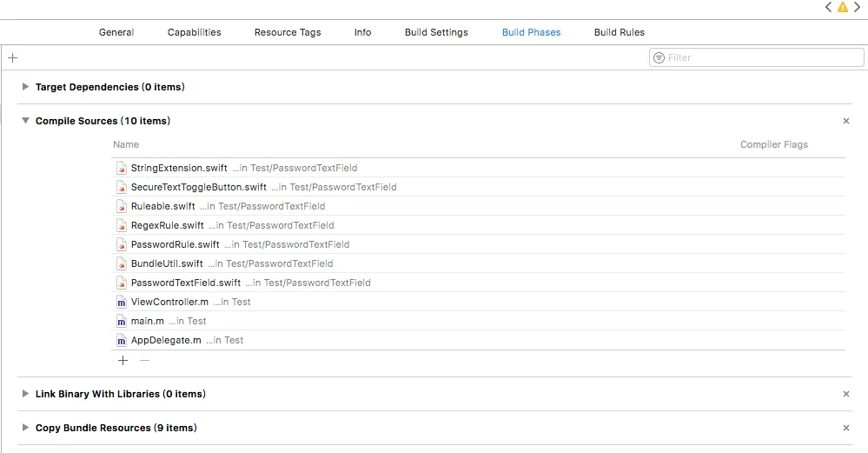Click Ruleable.swift file icon

(122, 206)
